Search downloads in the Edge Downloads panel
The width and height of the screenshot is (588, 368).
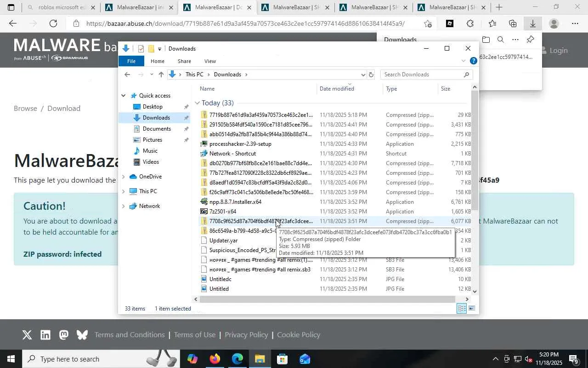(501, 40)
